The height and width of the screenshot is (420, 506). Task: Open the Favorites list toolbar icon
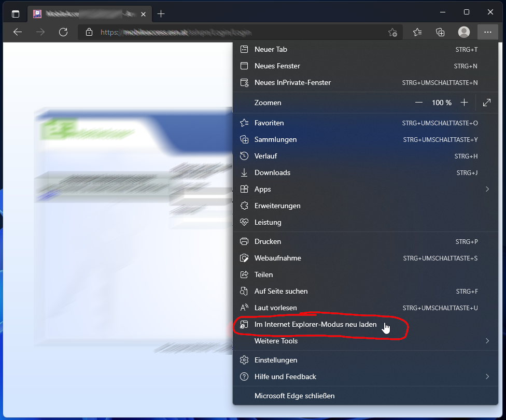417,32
